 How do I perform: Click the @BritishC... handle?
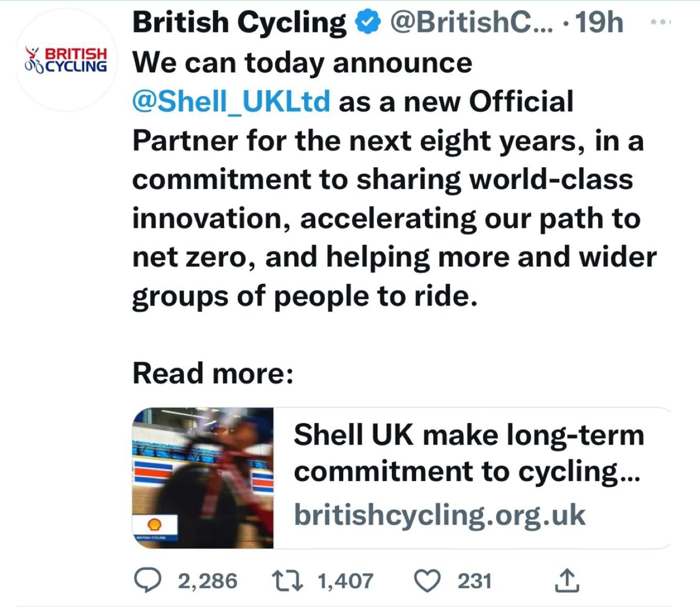471,22
